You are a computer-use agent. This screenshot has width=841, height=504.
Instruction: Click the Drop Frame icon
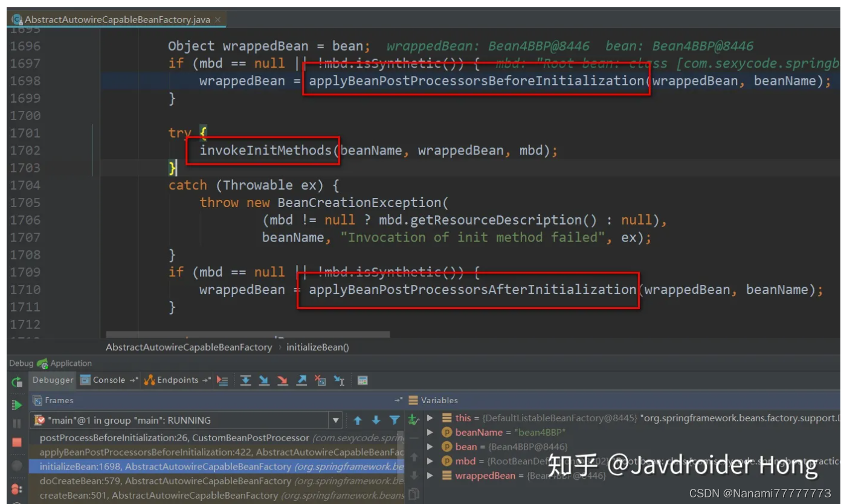click(x=320, y=380)
